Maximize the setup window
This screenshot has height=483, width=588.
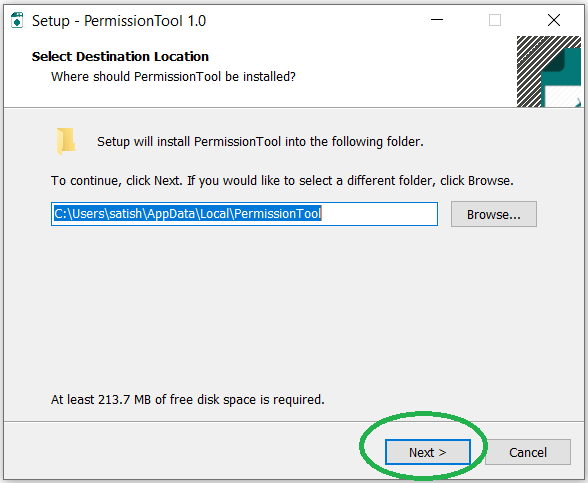pyautogui.click(x=495, y=20)
